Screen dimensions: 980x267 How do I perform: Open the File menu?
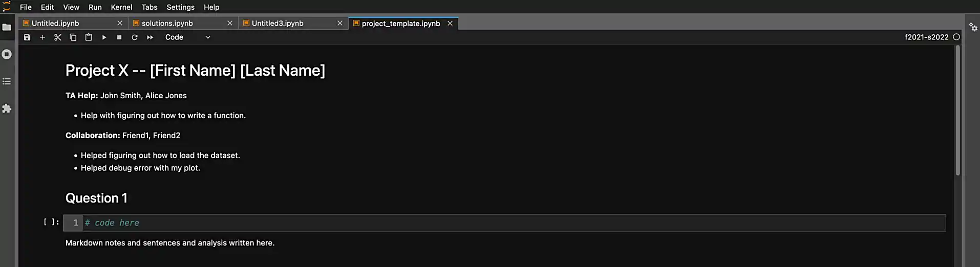pyautogui.click(x=26, y=7)
